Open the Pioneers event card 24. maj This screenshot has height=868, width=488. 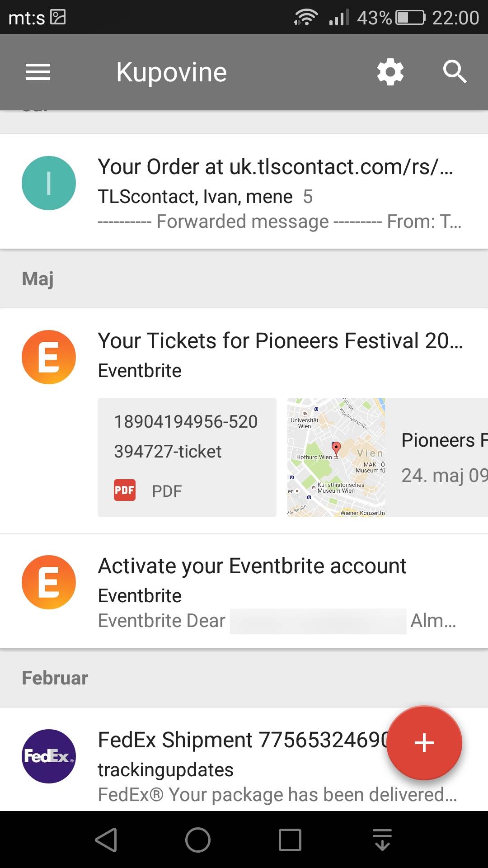(x=441, y=457)
